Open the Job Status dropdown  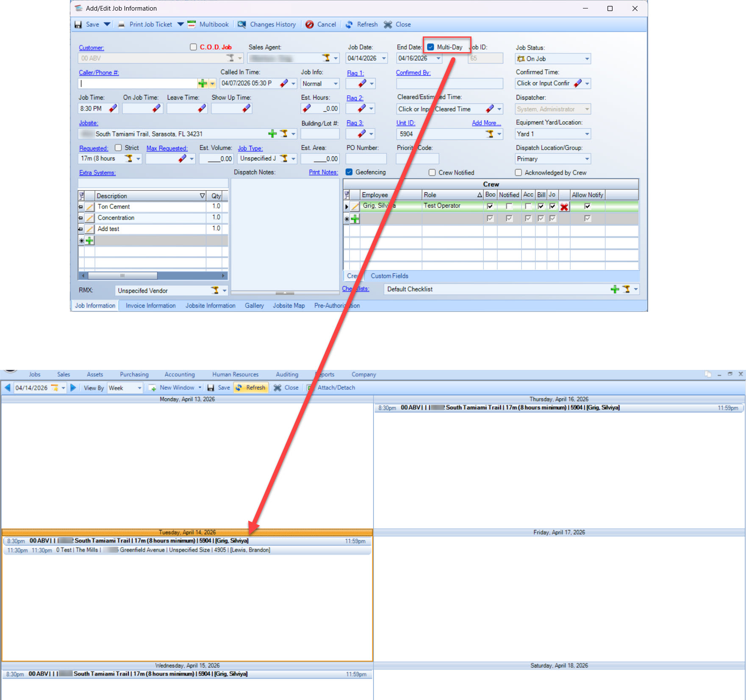(x=587, y=59)
